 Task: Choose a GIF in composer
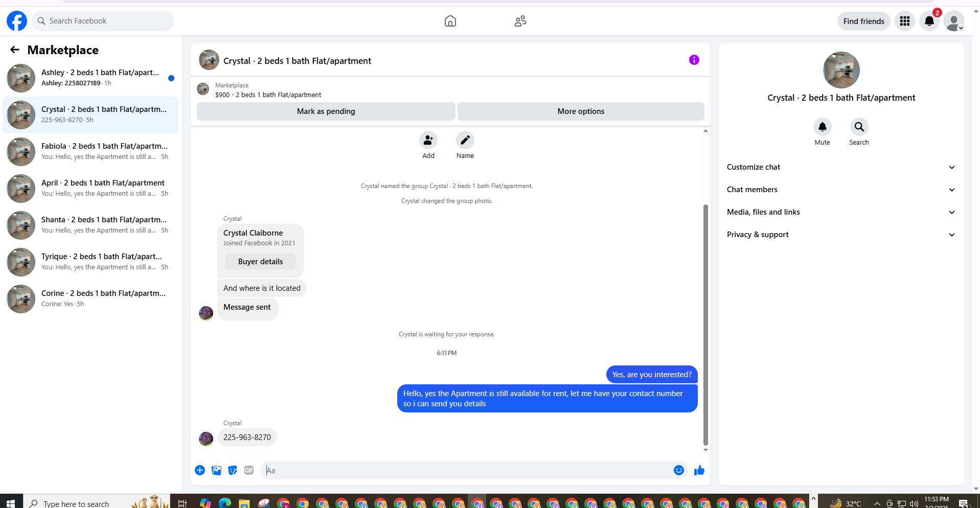click(249, 470)
